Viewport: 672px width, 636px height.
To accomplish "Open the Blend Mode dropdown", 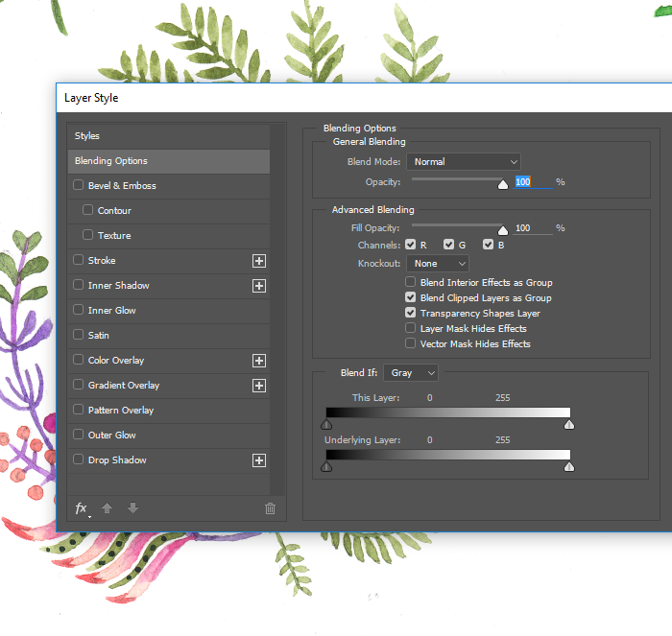I will point(464,162).
